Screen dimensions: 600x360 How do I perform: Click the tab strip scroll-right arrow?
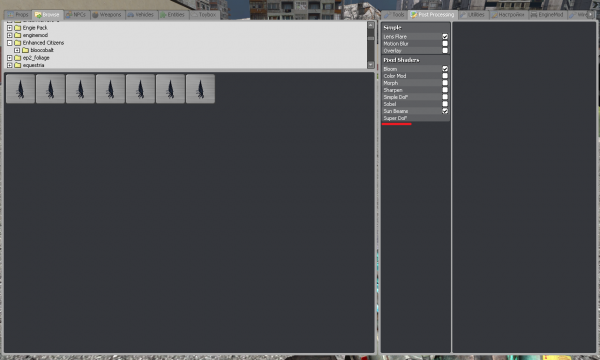[590, 15]
